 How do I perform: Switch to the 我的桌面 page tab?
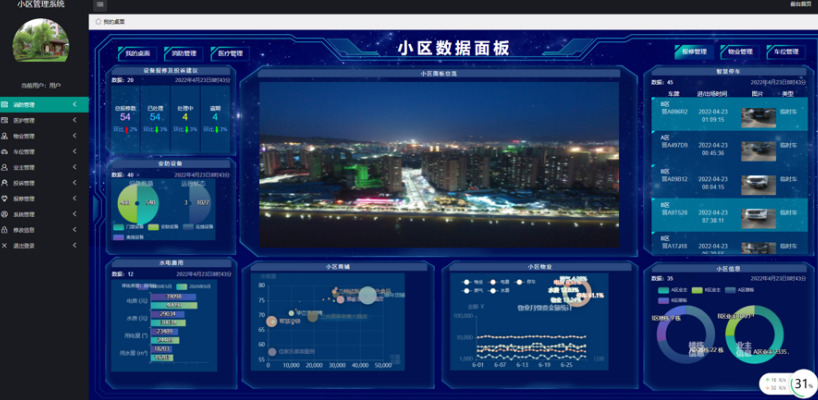tap(110, 22)
